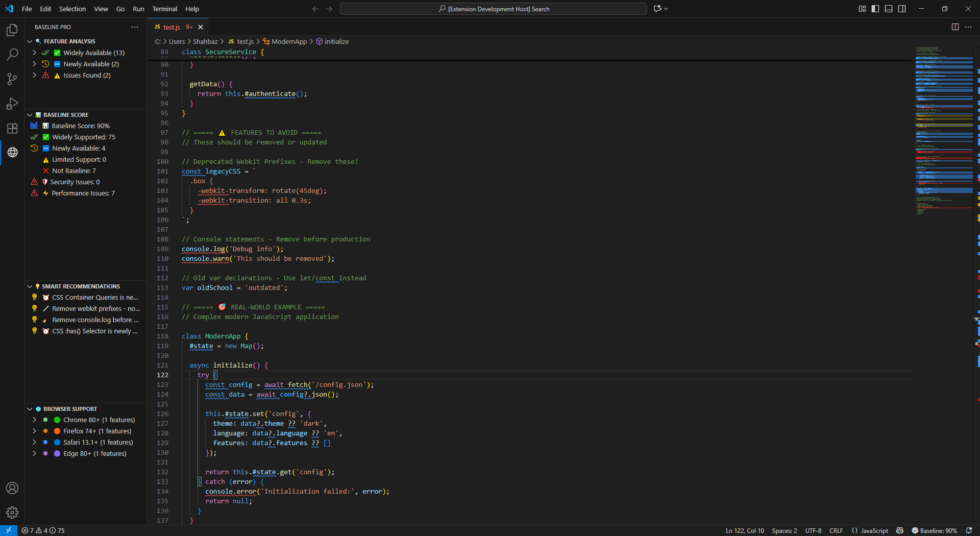Open the Run and Debug view
This screenshot has width=980, height=536.
click(12, 104)
